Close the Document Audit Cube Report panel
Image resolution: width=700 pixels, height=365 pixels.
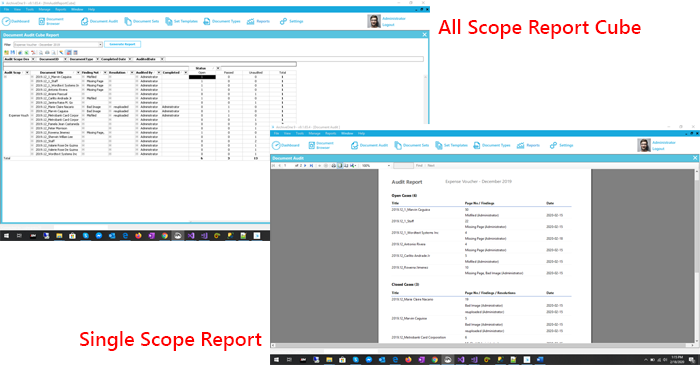tap(425, 34)
